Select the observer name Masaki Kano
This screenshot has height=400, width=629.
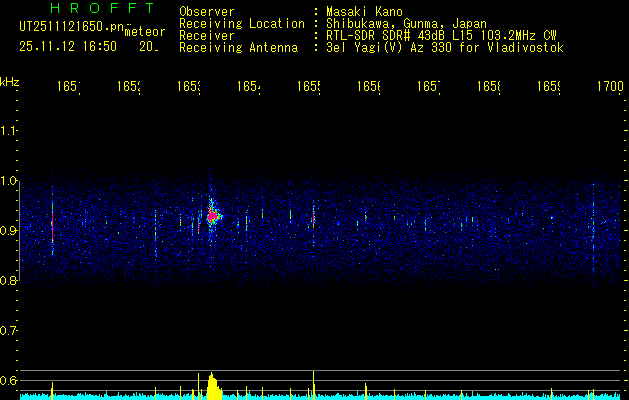364,11
